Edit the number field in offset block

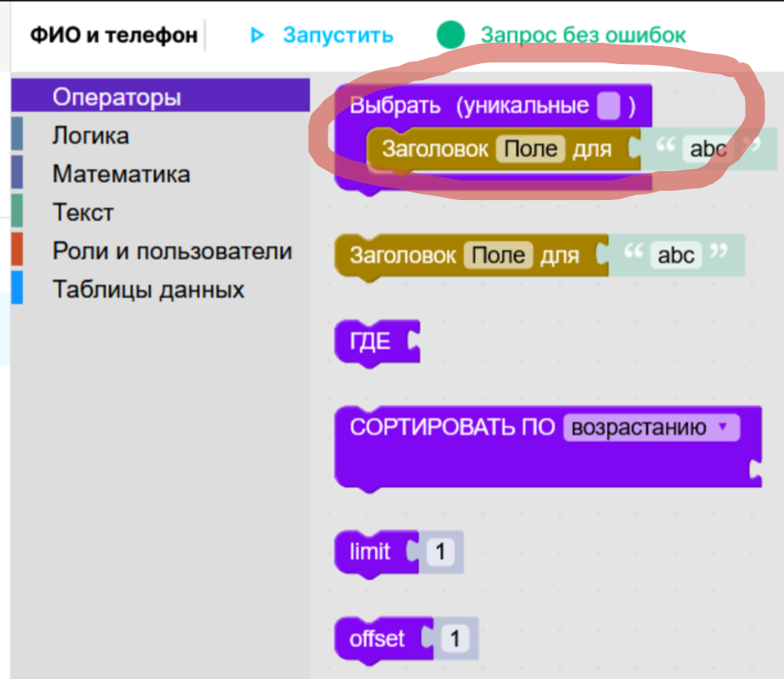(x=455, y=639)
